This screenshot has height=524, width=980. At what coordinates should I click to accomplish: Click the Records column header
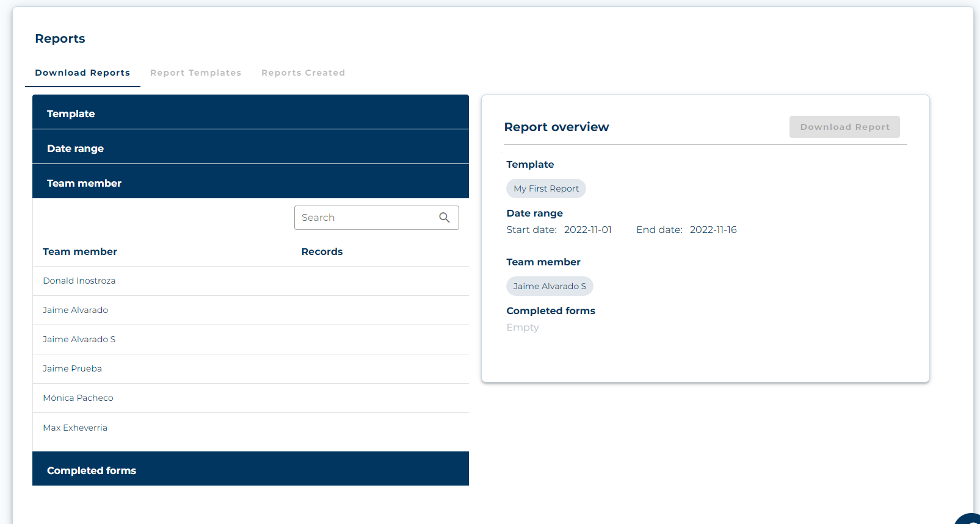322,251
